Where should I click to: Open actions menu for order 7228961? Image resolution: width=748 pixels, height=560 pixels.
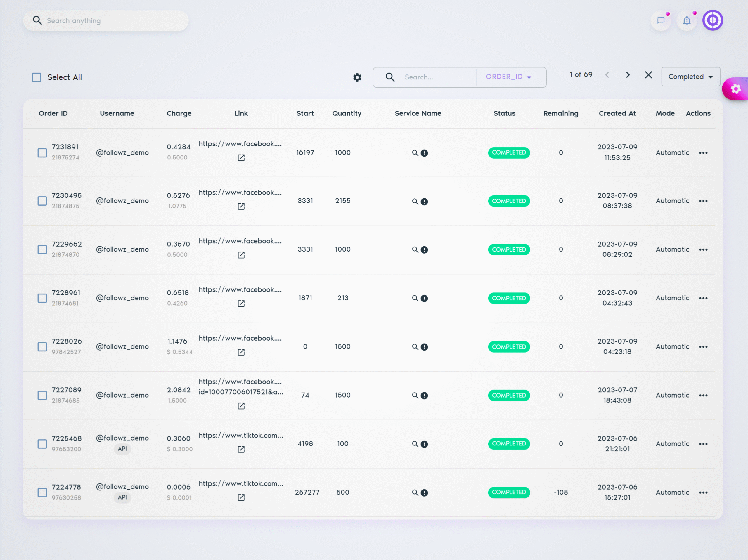pyautogui.click(x=703, y=298)
